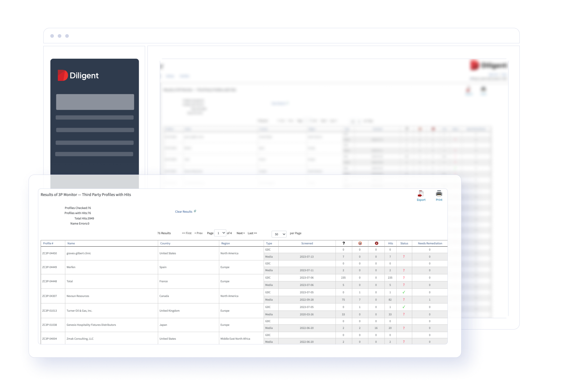
Task: Click red question status for Zmak Consulting Media
Action: pyautogui.click(x=404, y=341)
